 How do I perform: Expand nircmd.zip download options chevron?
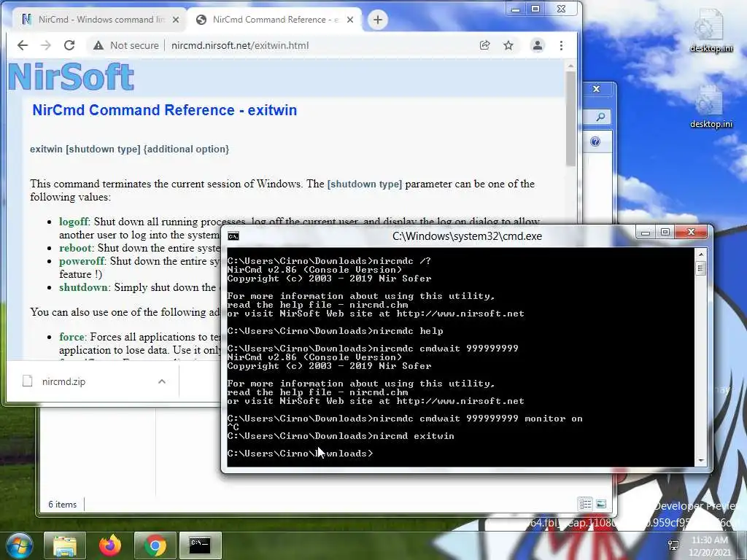point(162,381)
